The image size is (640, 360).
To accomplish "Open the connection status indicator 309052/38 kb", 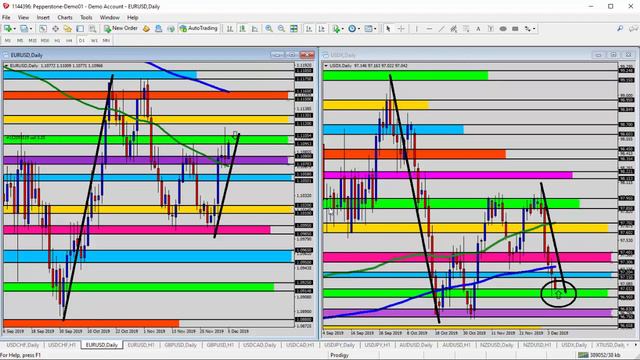I will [x=600, y=355].
